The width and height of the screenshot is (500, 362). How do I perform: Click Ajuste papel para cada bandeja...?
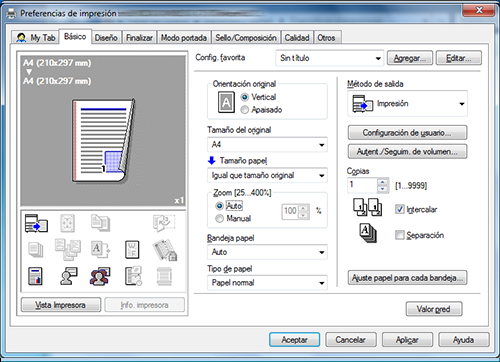pyautogui.click(x=407, y=278)
